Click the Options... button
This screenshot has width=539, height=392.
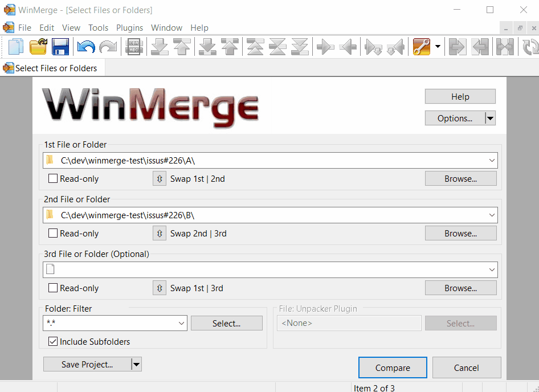coord(455,119)
